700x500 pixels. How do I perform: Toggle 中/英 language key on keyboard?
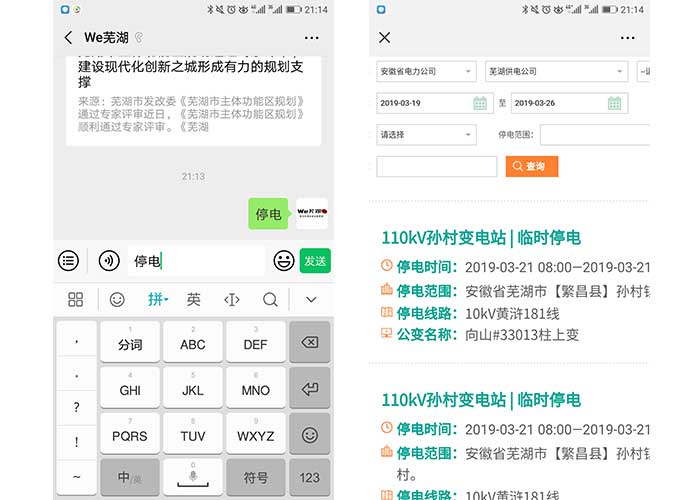pos(130,477)
